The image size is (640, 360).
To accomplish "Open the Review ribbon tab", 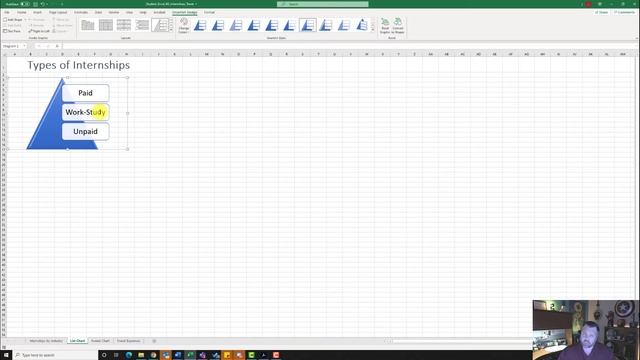I will 114,12.
